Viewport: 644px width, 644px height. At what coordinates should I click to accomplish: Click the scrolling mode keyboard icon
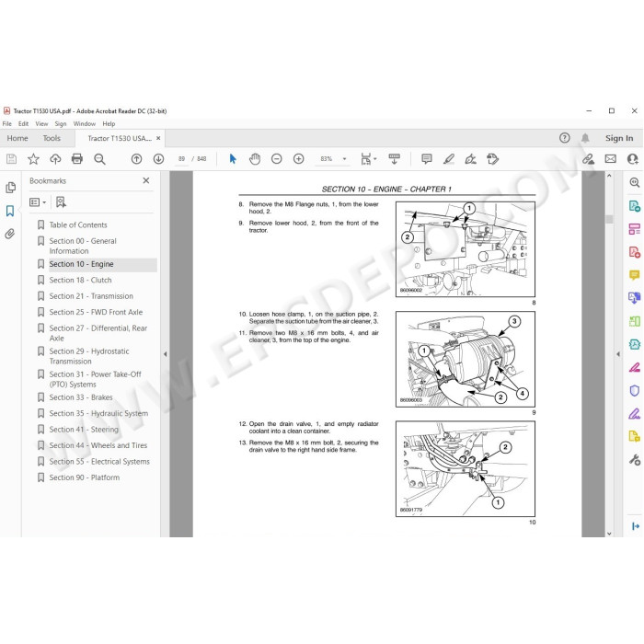tap(395, 159)
